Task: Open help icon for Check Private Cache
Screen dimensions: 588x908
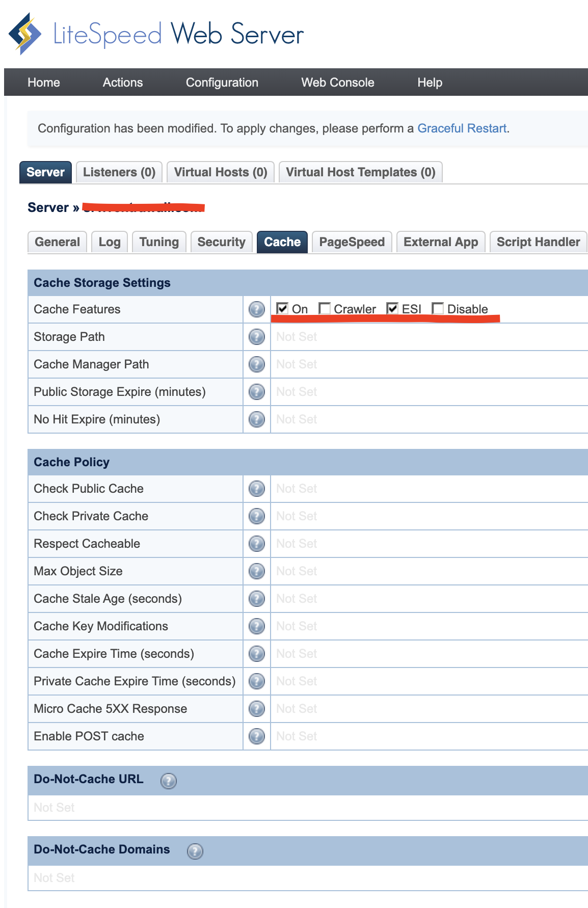Action: coord(257,516)
